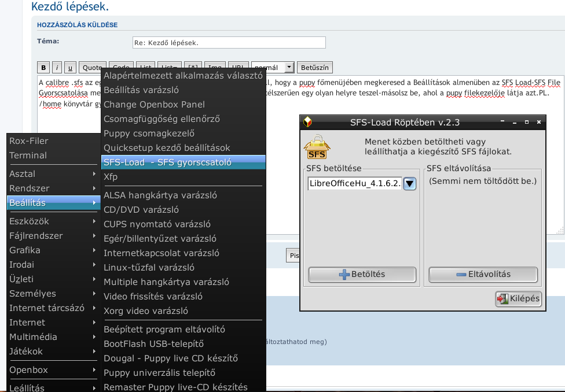Select Alapértelmezett alkalmazás választó entry
This screenshot has height=392, width=565.
click(184, 76)
